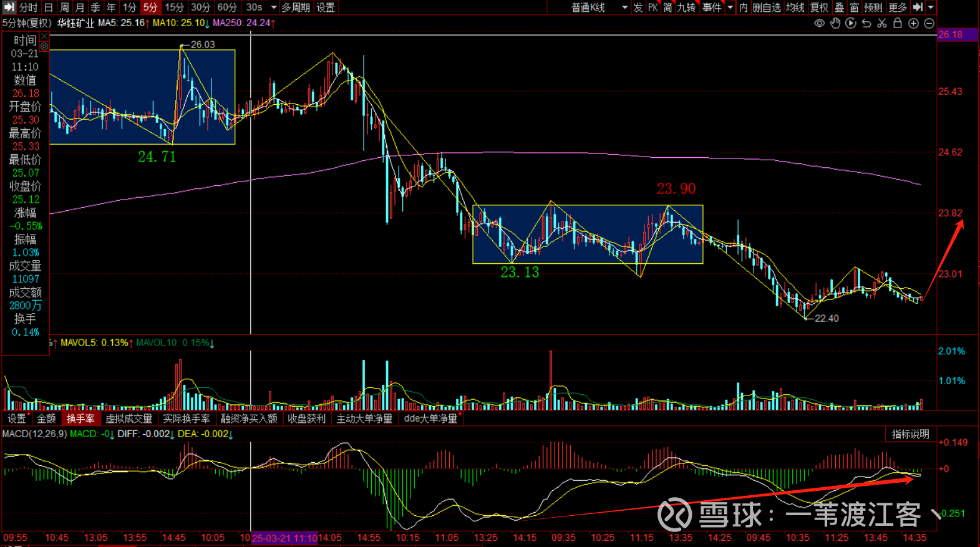Select the scissors cut icon
Image resolution: width=980 pixels, height=547 pixels.
(882, 23)
